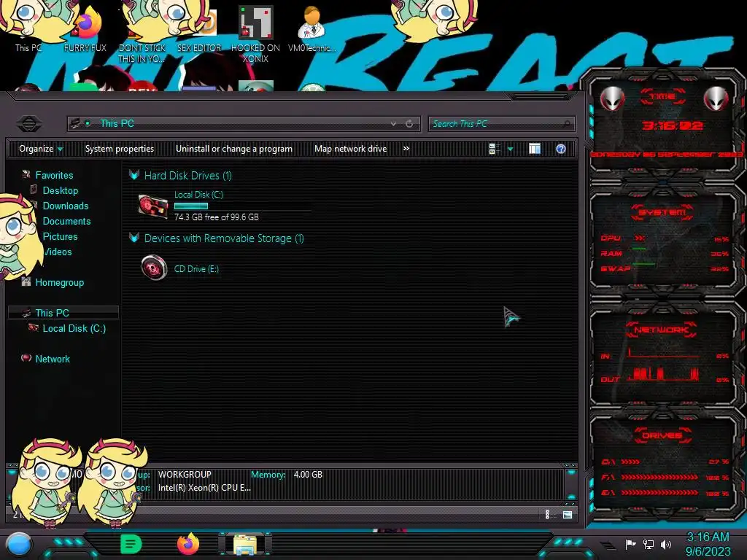This screenshot has height=560, width=747.
Task: Open Explorer help icon
Action: [x=561, y=149]
